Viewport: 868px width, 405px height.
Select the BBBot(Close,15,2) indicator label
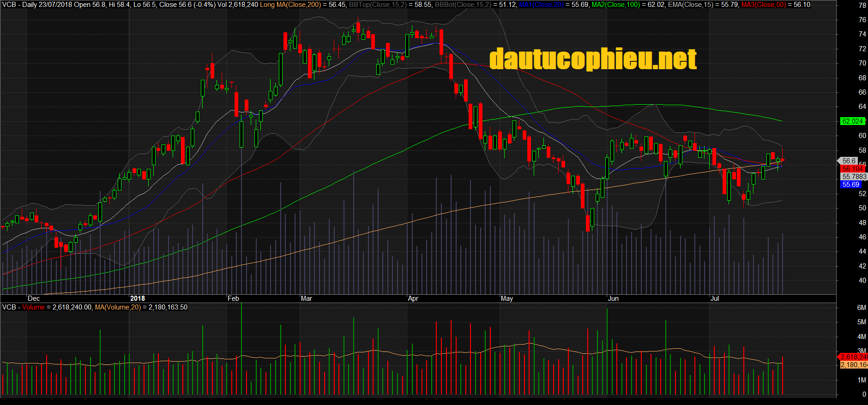(x=463, y=5)
